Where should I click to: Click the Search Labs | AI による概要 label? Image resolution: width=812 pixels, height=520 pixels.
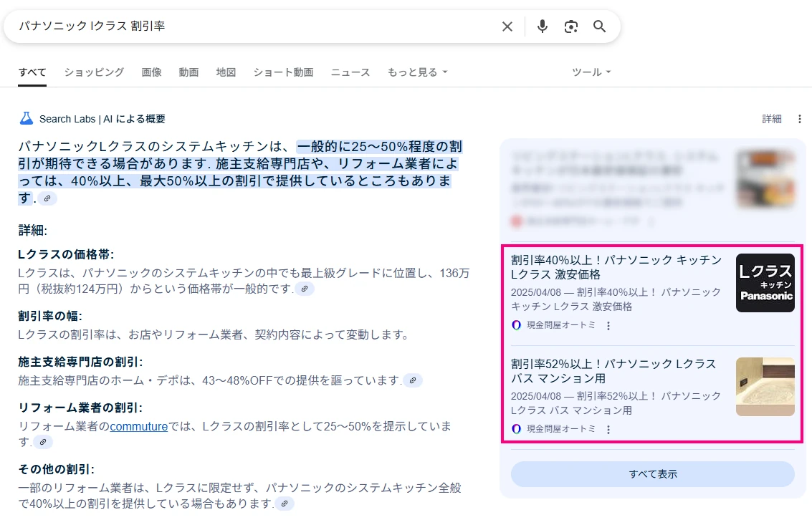click(x=102, y=119)
